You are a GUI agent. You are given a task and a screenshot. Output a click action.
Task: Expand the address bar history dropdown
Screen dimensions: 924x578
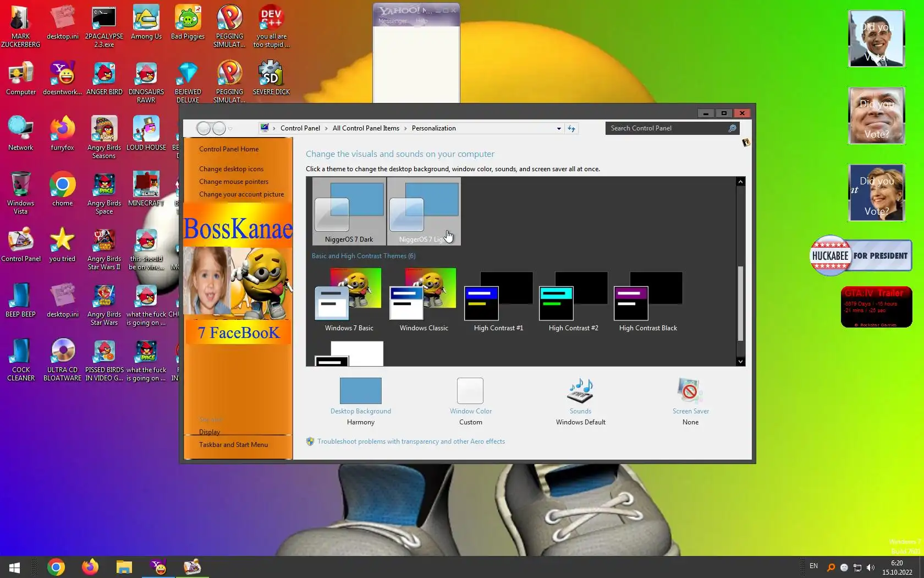pos(559,128)
